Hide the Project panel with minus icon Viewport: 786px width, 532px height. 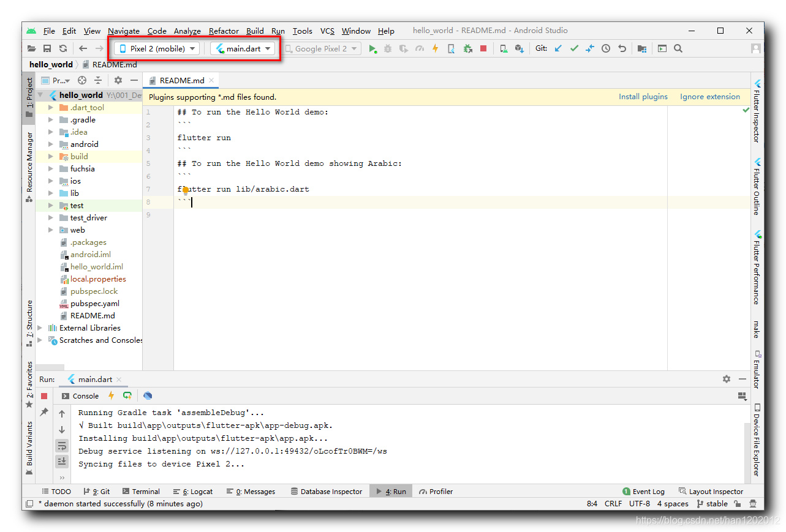134,80
